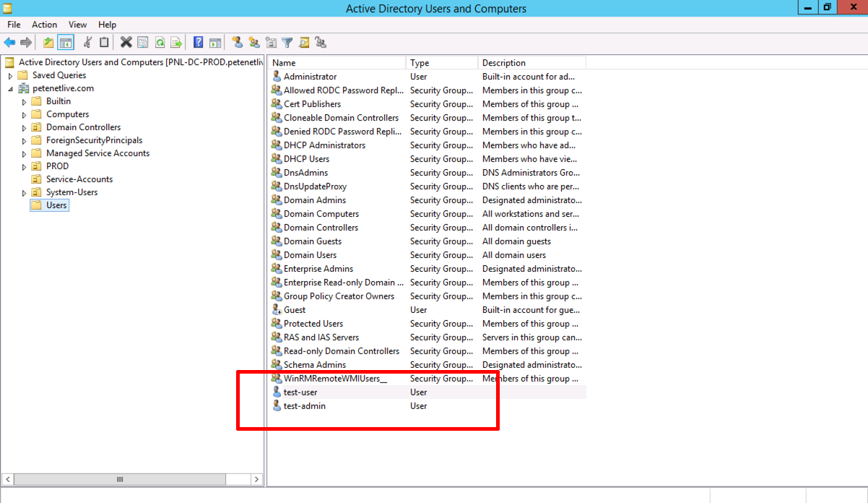The image size is (868, 503).
Task: Refresh the view with the toolbar icon
Action: click(160, 43)
